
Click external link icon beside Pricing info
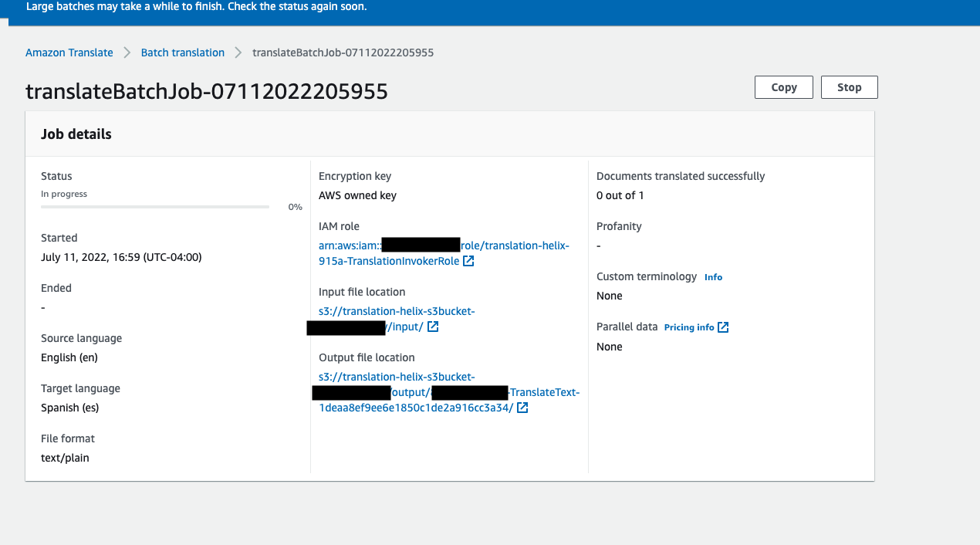(723, 327)
